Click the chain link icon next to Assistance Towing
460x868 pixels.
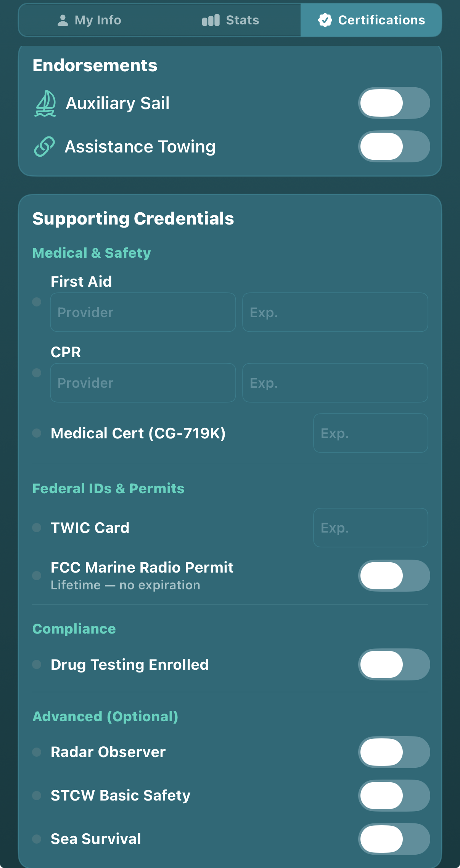(x=44, y=146)
